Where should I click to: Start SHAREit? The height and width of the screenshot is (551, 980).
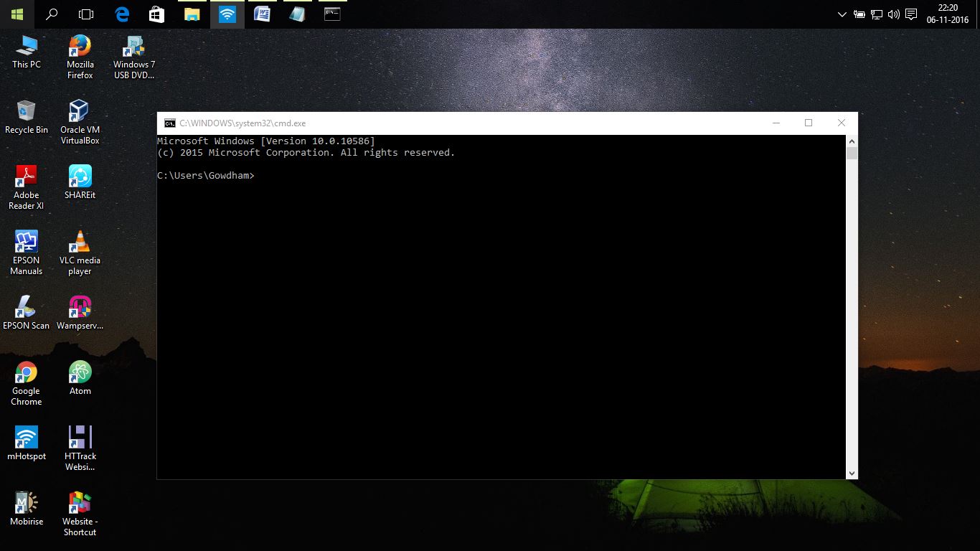[79, 176]
